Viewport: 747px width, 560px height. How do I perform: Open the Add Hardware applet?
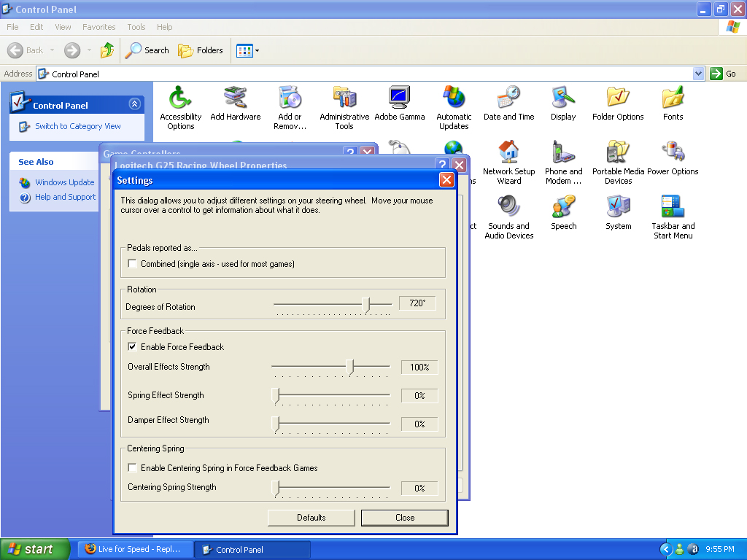pyautogui.click(x=236, y=104)
